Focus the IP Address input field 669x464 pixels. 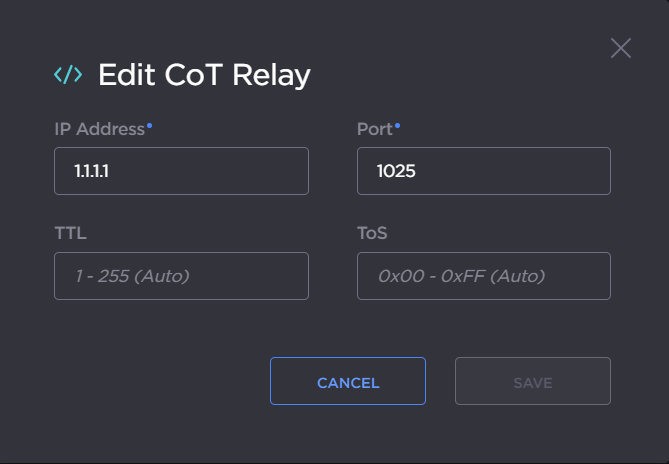tap(181, 171)
